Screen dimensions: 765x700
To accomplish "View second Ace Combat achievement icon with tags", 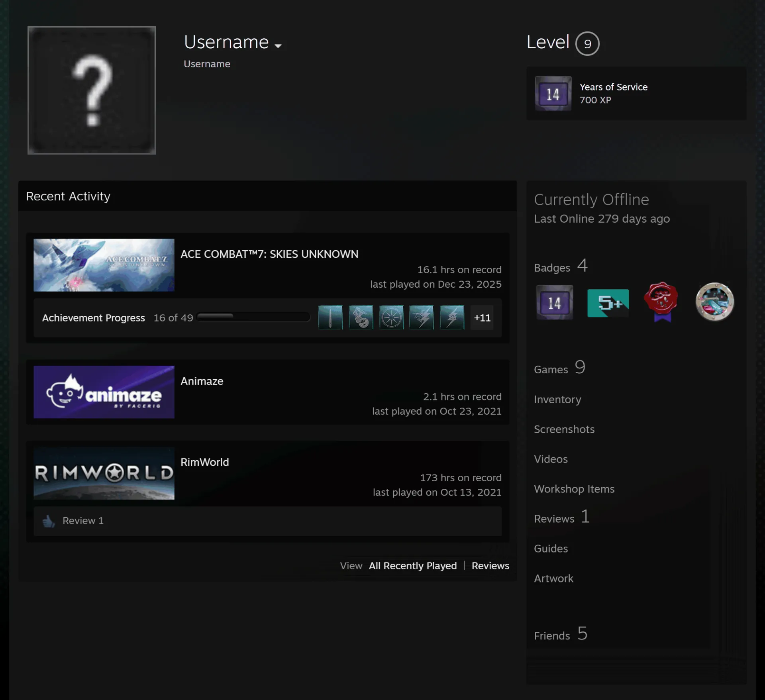I will tap(361, 318).
